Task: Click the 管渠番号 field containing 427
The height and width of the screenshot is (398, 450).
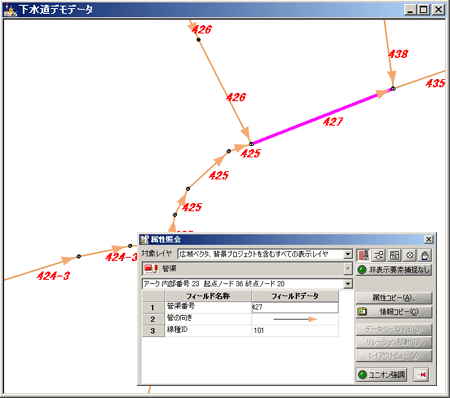Action: pyautogui.click(x=295, y=307)
